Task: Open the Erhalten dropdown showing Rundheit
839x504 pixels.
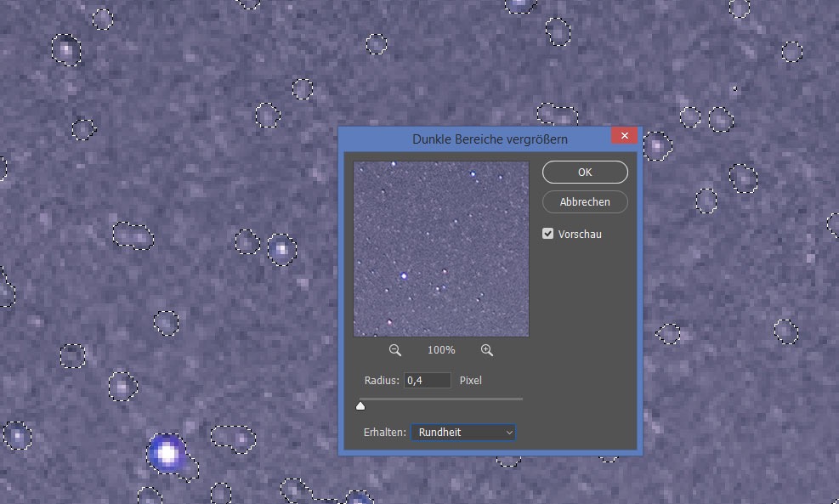Action: [464, 433]
